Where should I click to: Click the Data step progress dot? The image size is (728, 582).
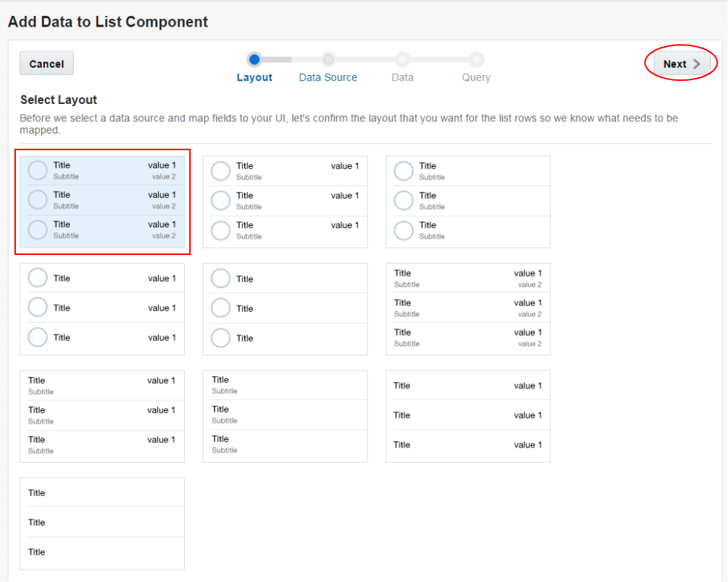pyautogui.click(x=402, y=59)
